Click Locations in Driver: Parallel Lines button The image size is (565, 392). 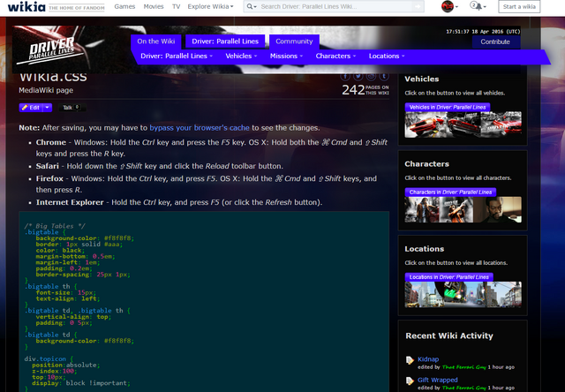449,277
